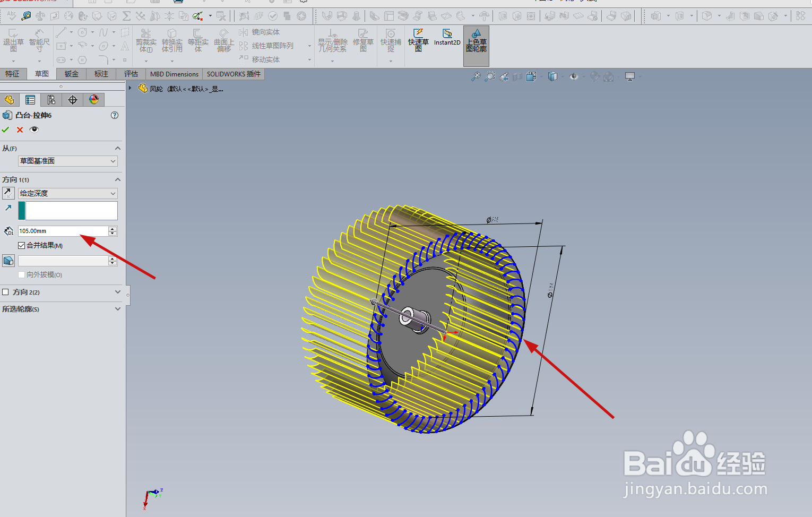Screen dimensions: 812x517
Task: Open the DisplayManager color-ball tab
Action: pos(94,100)
